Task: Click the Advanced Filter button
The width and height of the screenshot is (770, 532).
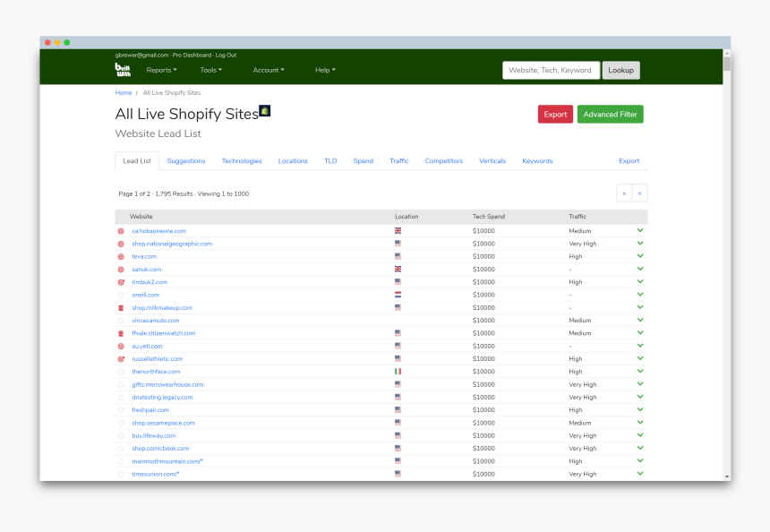Action: pyautogui.click(x=609, y=115)
